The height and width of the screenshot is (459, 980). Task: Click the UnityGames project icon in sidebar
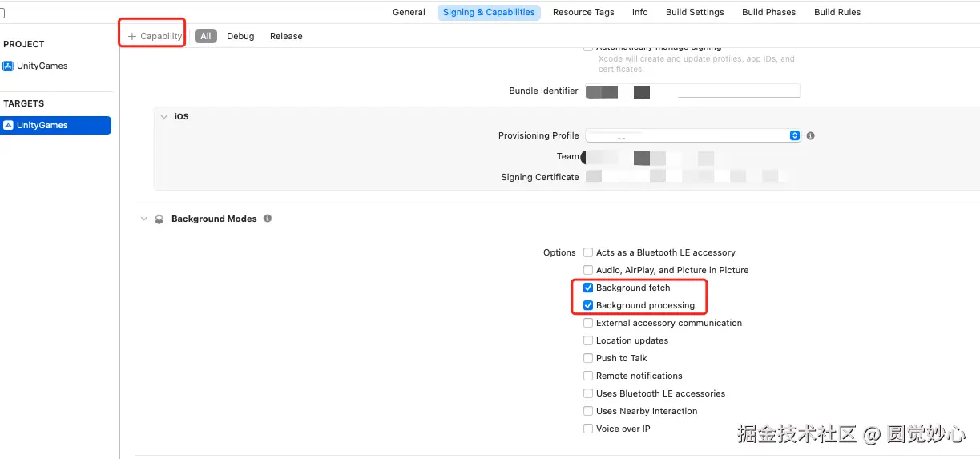8,66
